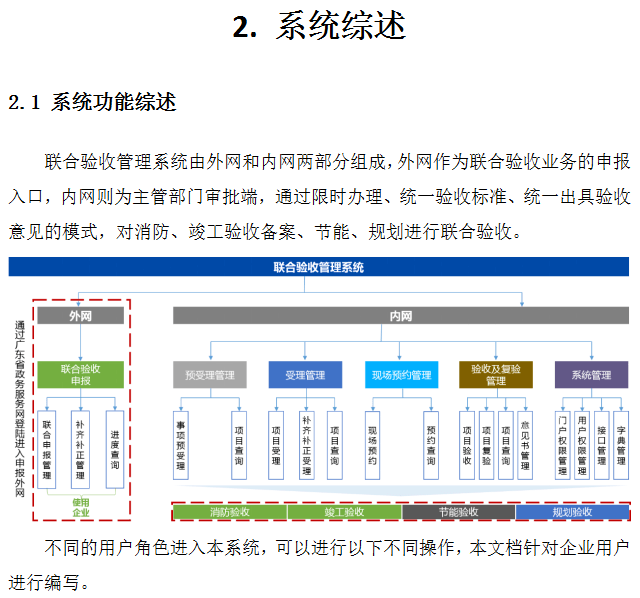Select the brown 验收及复验管理 box
The width and height of the screenshot is (640, 598).
pos(496,374)
